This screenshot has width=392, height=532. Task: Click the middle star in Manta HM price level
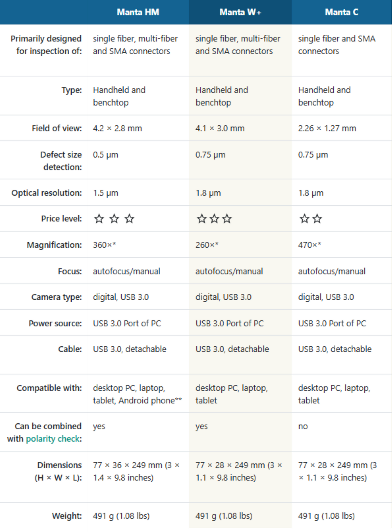[114, 219]
